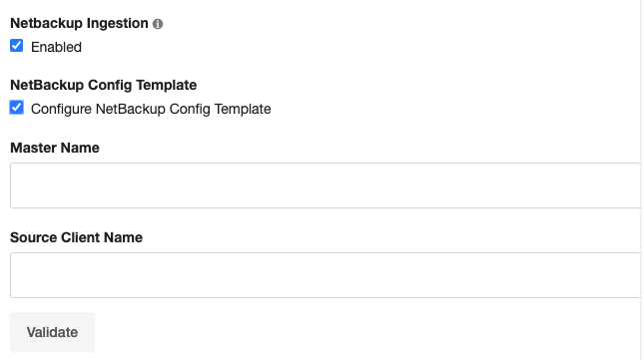Image resolution: width=644 pixels, height=360 pixels.
Task: Select the text box under Source Client Name
Action: click(x=325, y=275)
